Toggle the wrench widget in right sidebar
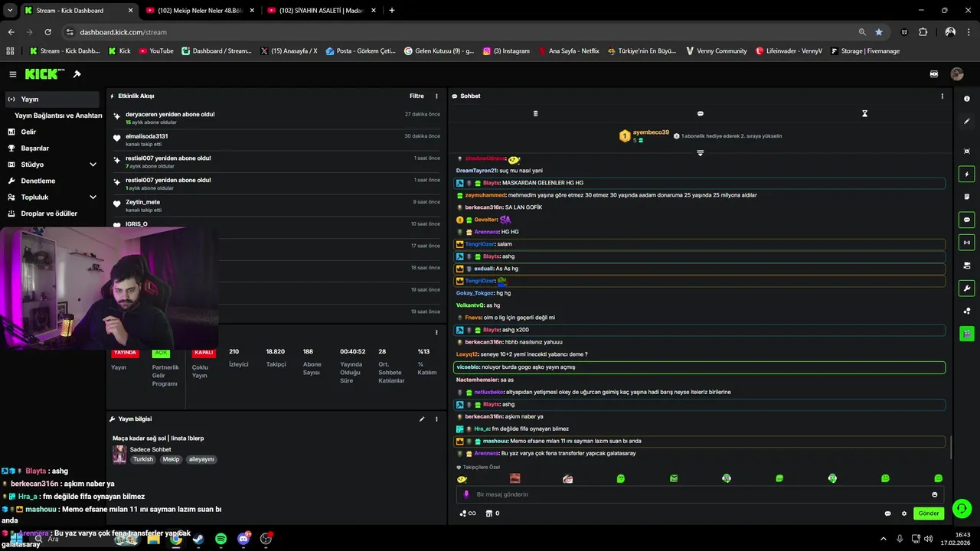Screen dimensions: 980x551 967,289
